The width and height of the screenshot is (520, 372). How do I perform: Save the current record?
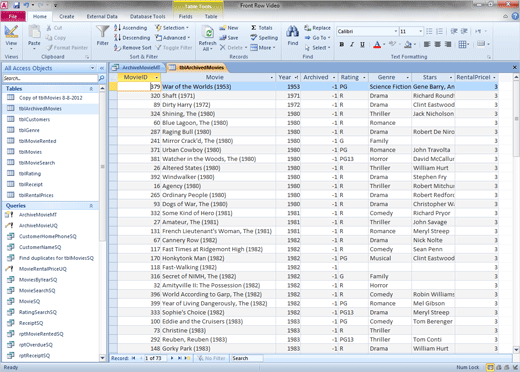click(229, 38)
